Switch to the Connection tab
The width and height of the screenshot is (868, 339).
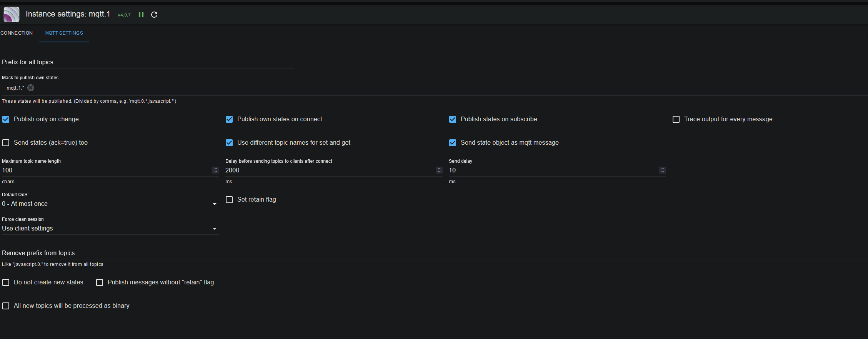tap(17, 33)
